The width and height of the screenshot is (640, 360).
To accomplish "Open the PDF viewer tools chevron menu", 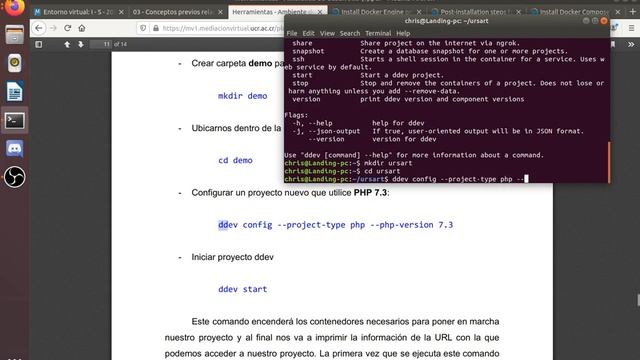I will pos(631,44).
